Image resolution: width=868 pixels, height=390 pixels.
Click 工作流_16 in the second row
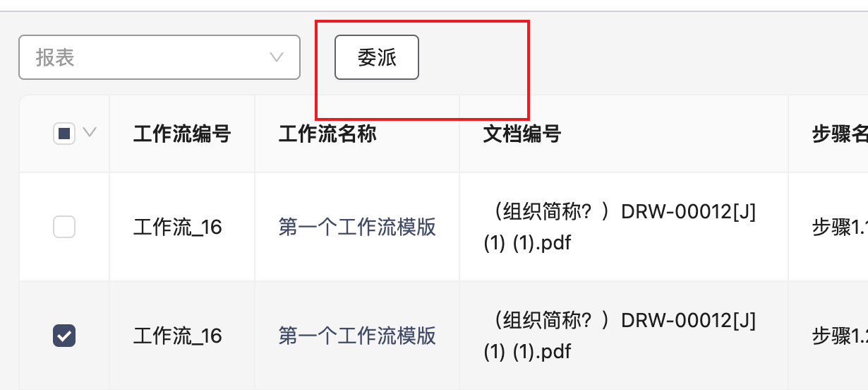178,336
